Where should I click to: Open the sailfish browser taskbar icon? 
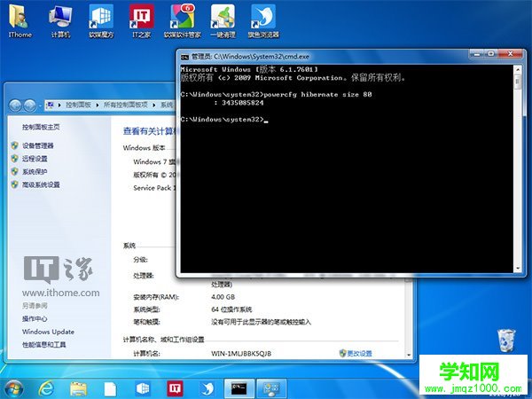(207, 389)
